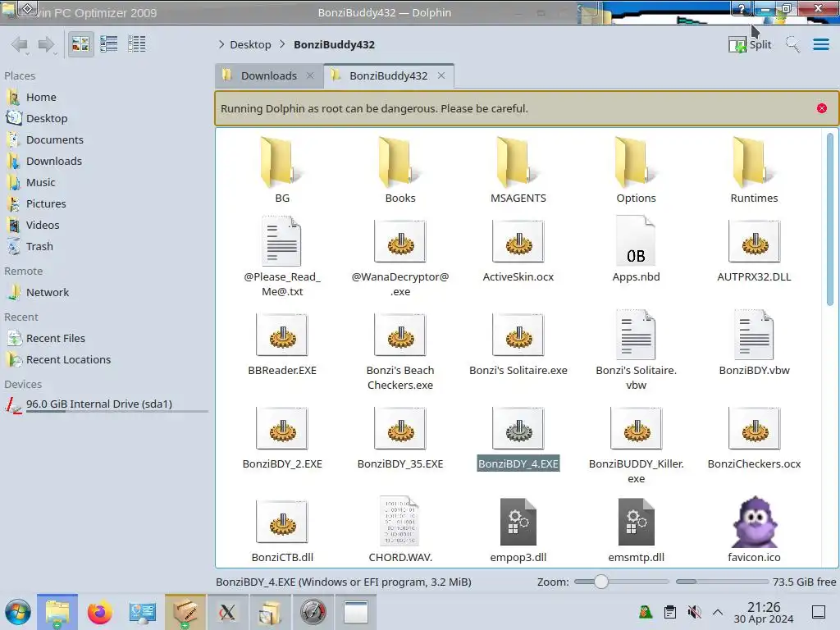This screenshot has height=630, width=840.
Task: Click BonziBuddy432 in the breadcrumb
Action: (x=334, y=45)
